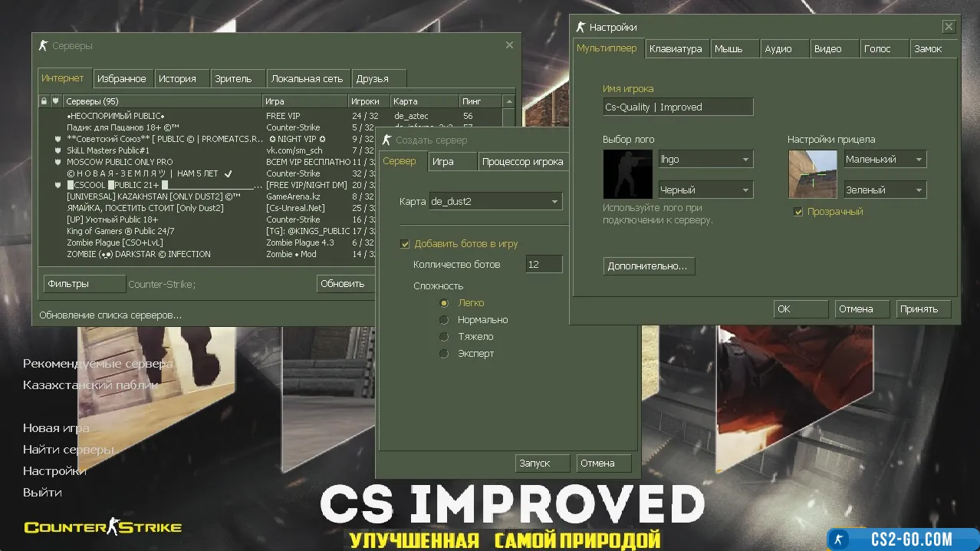Toggle the Добавить ботов в игру checkbox
980x551 pixels.
[x=405, y=244]
